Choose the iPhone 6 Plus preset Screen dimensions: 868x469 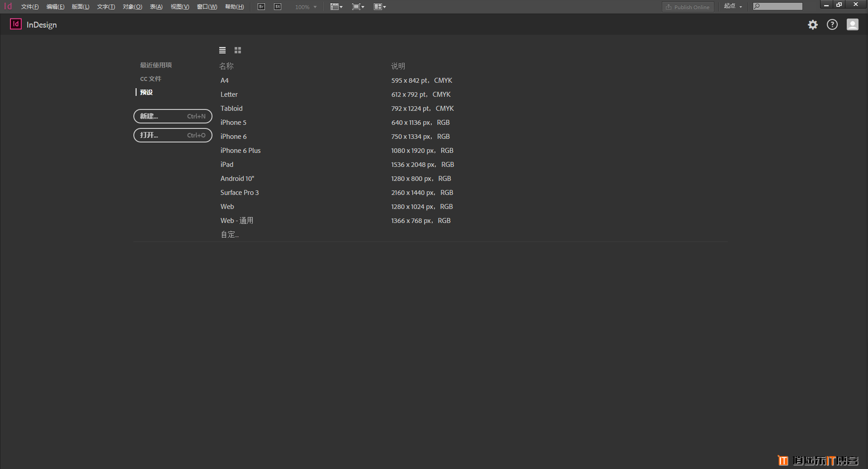click(x=241, y=151)
